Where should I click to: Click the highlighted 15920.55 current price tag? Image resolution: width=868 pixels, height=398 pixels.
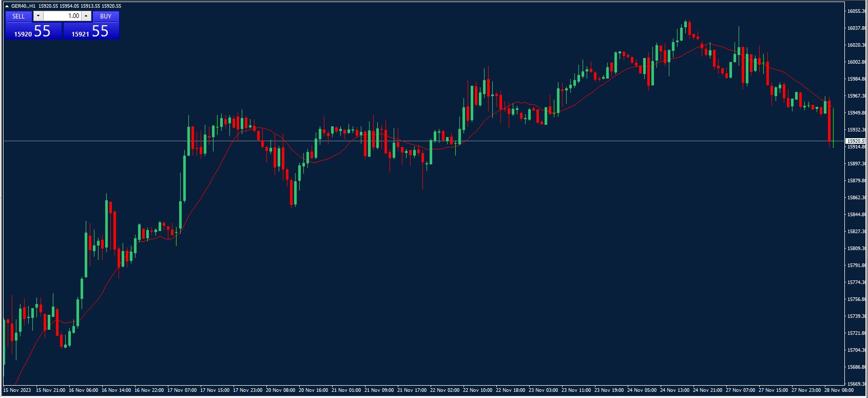[x=856, y=141]
